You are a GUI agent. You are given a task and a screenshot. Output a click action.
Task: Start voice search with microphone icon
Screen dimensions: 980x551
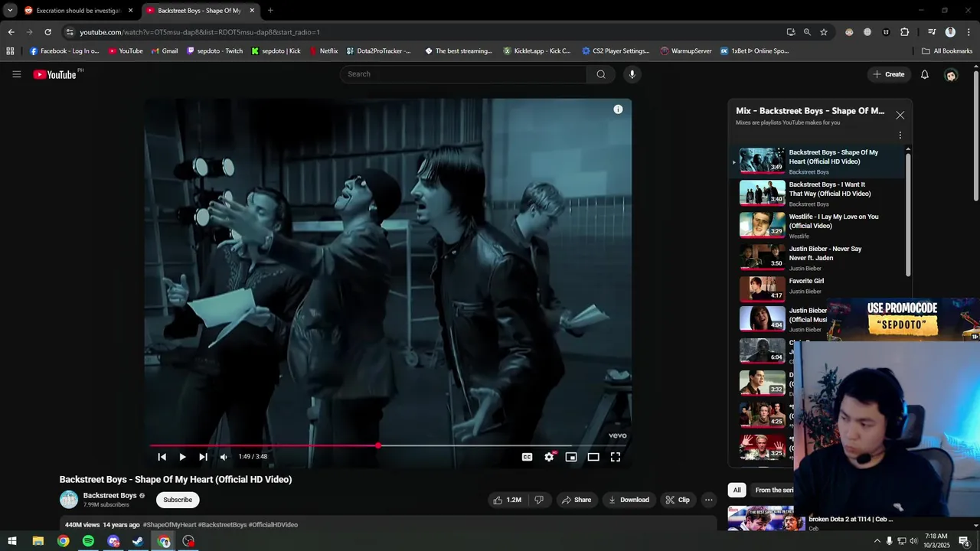(x=632, y=74)
